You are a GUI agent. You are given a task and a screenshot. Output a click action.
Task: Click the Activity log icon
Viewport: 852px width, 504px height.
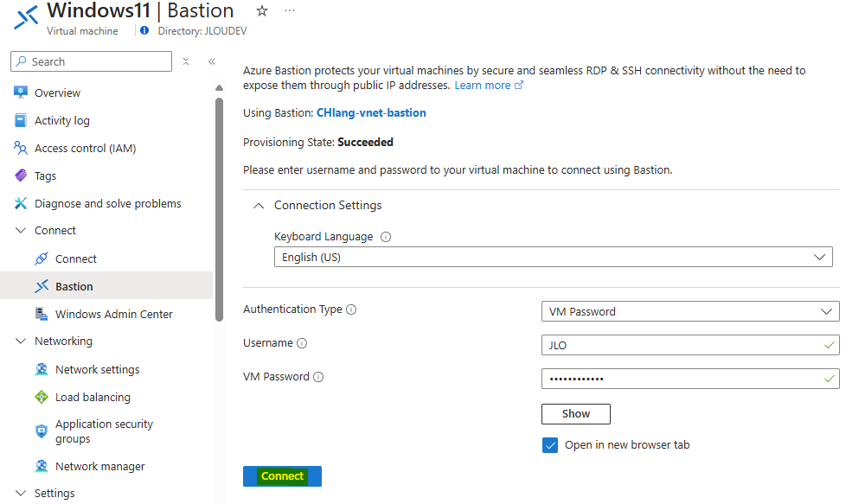click(21, 120)
